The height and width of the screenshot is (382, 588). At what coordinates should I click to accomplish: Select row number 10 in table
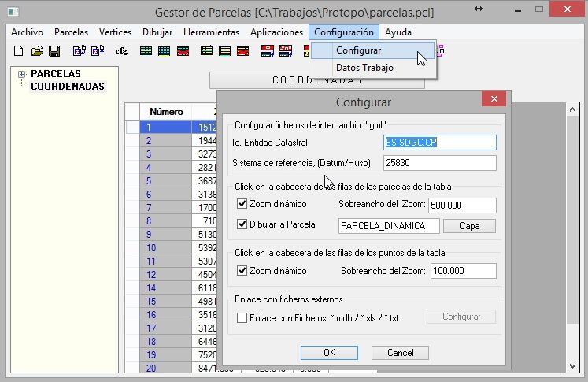[166, 247]
